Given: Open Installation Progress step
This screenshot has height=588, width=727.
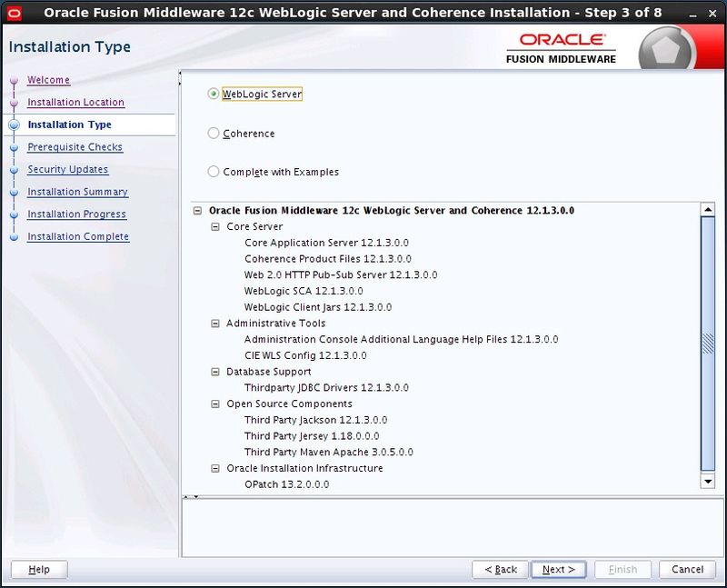Looking at the screenshot, I should (x=76, y=214).
